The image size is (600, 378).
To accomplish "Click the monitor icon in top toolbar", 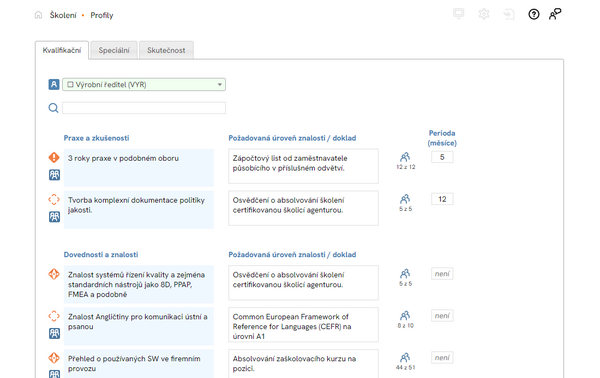I will (x=458, y=14).
